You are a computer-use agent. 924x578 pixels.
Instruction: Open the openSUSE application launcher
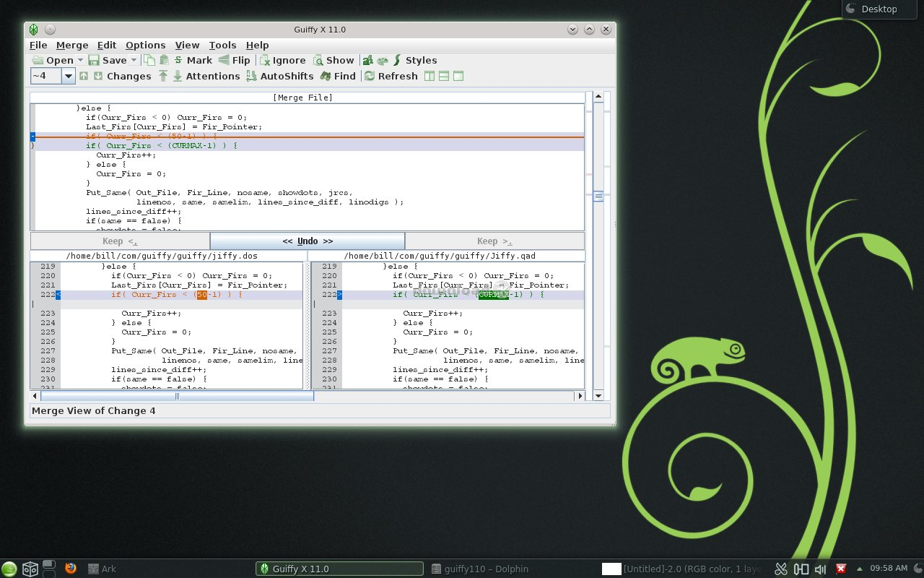pos(9,569)
